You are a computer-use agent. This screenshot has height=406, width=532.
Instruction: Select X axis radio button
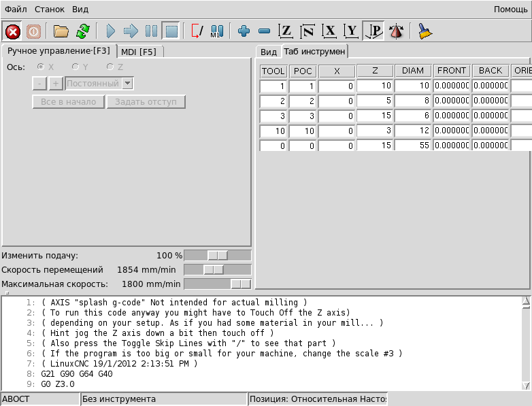click(41, 67)
